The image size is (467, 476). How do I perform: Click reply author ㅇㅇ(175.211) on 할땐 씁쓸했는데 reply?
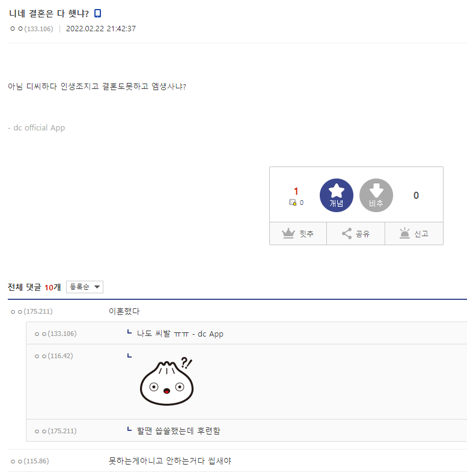click(x=55, y=431)
